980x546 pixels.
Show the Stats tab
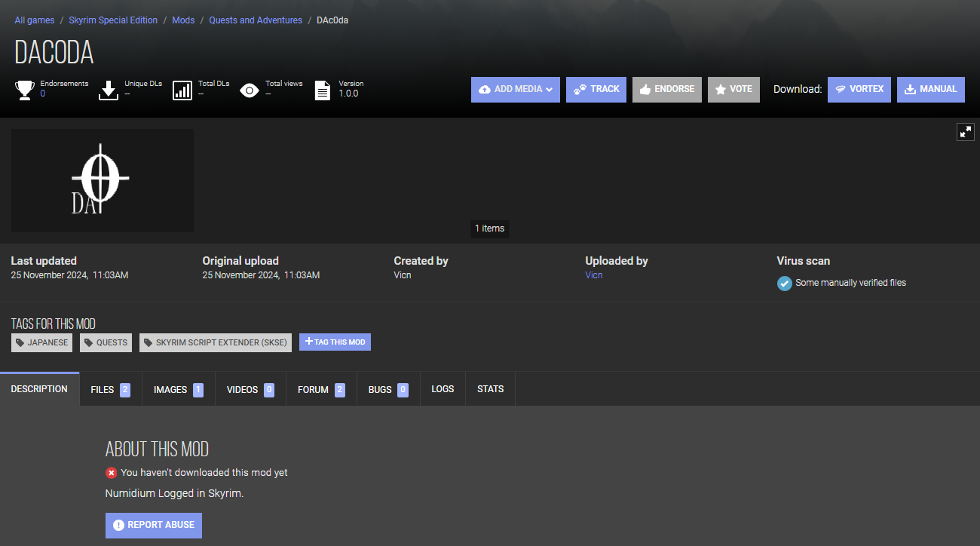pos(490,389)
